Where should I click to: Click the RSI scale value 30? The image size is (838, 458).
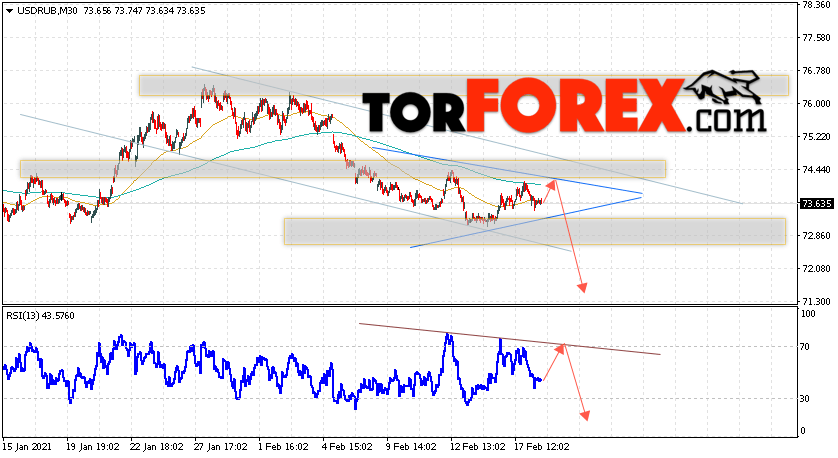[806, 399]
